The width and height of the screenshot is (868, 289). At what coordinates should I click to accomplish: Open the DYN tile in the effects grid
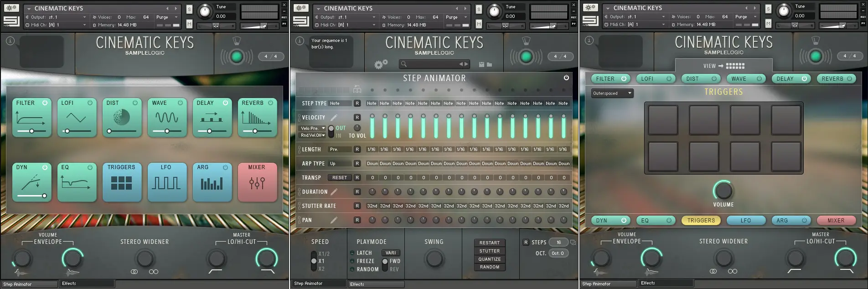pos(31,182)
